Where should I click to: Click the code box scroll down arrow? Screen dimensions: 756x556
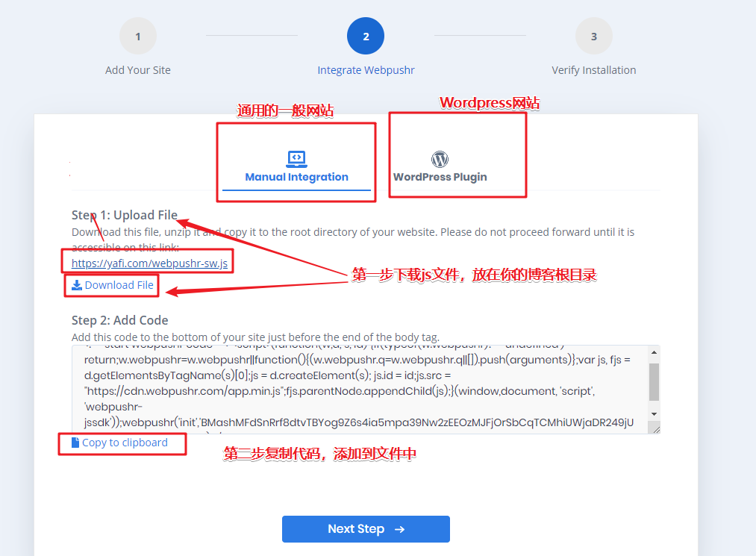point(654,414)
